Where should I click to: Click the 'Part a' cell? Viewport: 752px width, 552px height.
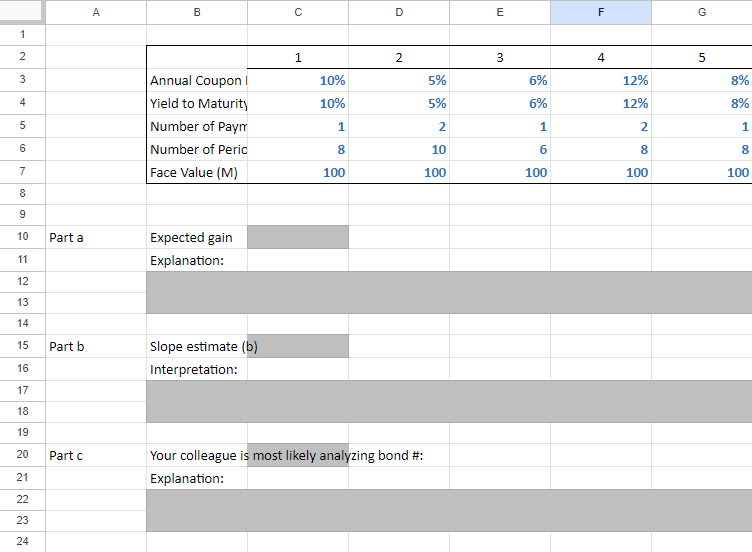pyautogui.click(x=96, y=237)
